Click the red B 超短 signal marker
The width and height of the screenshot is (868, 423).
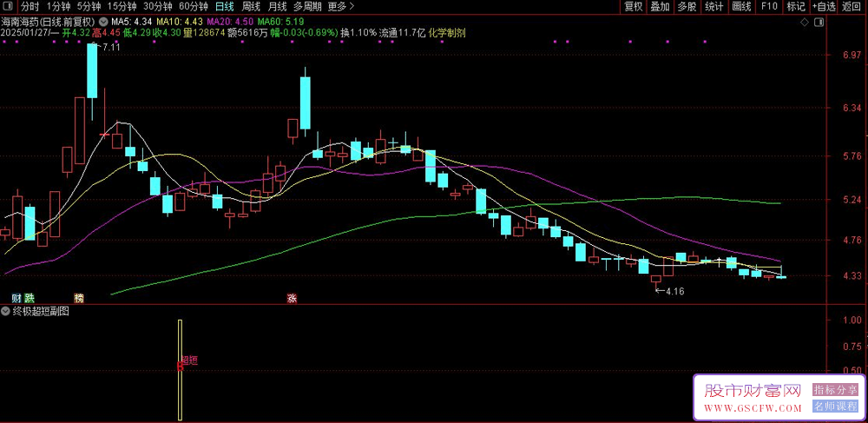tap(180, 366)
